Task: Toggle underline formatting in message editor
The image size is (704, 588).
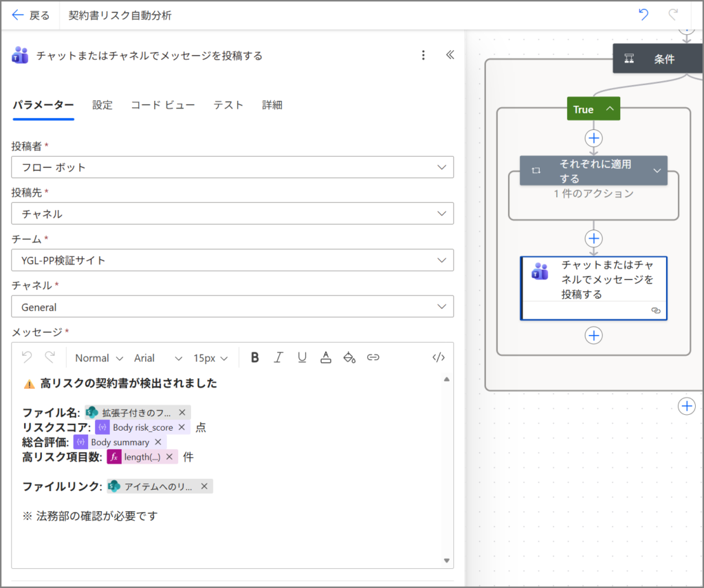Action: pos(302,357)
